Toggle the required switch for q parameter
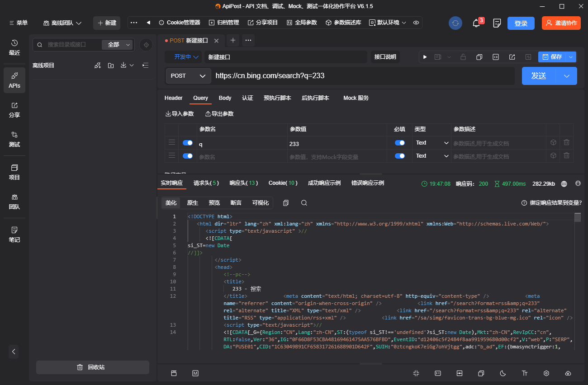588x385 pixels. coord(400,143)
